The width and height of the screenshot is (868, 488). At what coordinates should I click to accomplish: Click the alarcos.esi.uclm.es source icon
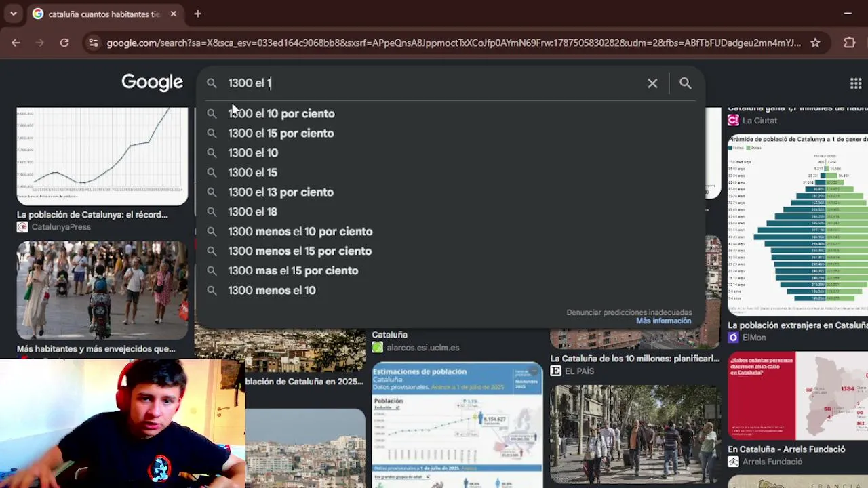click(378, 348)
